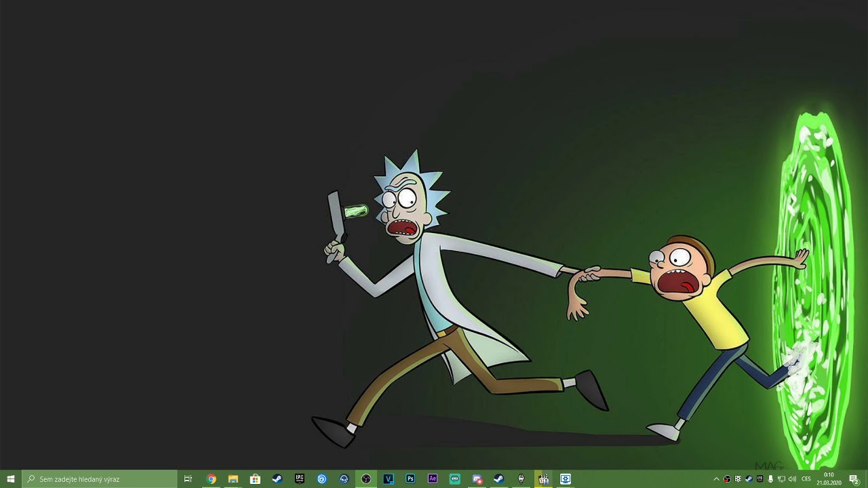The width and height of the screenshot is (868, 488).
Task: Click the Steam icon in system tray
Action: 749,479
